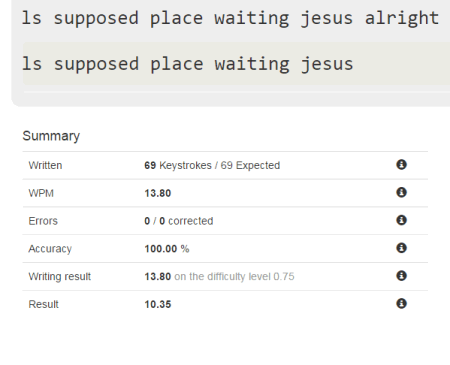Select the Accuracy label

pos(50,249)
